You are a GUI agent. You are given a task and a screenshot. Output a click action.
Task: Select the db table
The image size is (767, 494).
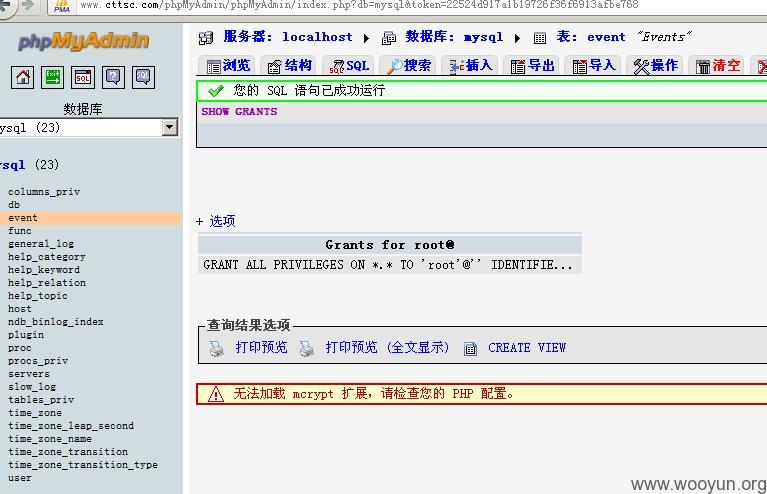click(x=14, y=205)
